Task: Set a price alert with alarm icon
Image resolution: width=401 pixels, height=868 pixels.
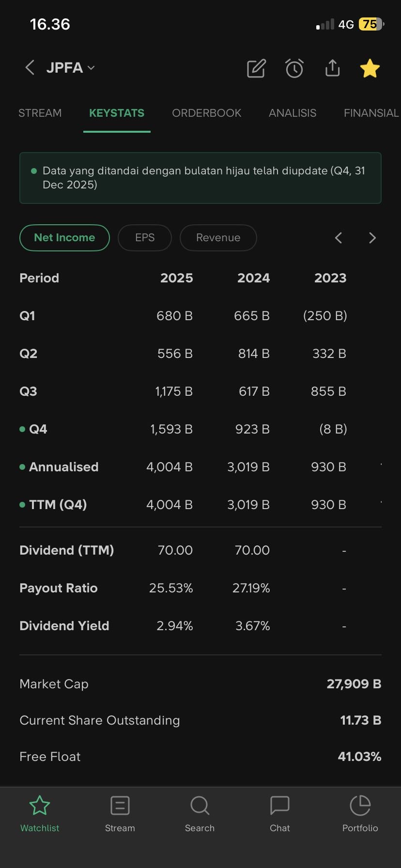Action: [x=294, y=69]
